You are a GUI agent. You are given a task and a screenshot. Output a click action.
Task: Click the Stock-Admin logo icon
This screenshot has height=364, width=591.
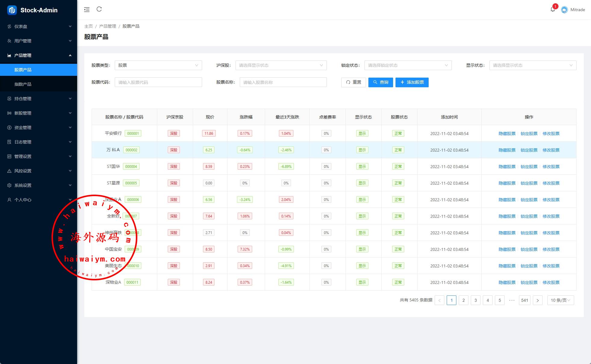tap(12, 10)
